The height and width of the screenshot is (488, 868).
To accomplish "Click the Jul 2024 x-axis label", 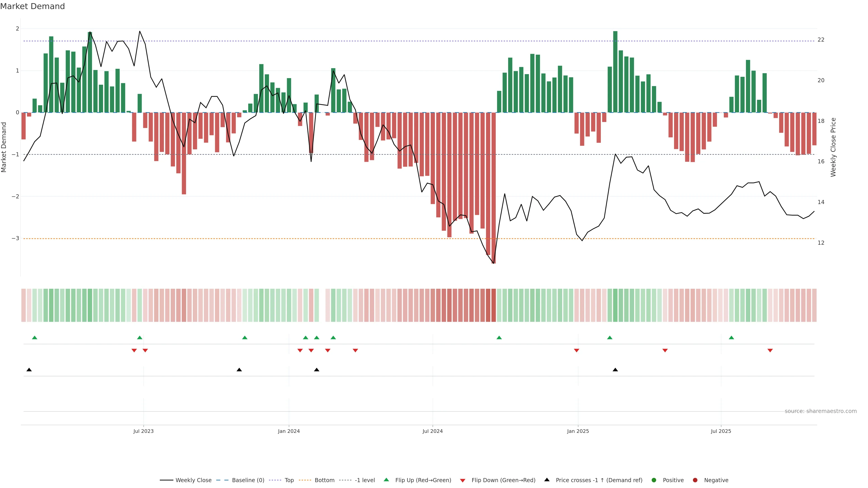I will click(432, 431).
